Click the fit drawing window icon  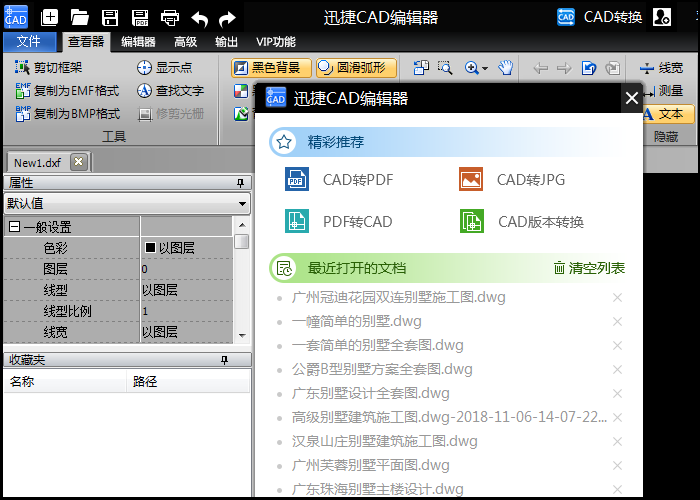click(421, 68)
